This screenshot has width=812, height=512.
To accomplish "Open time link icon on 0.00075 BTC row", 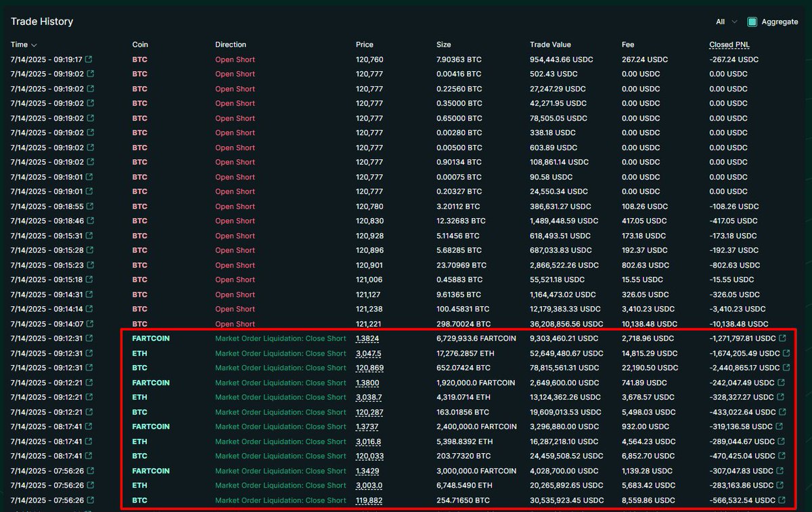I will pyautogui.click(x=90, y=177).
